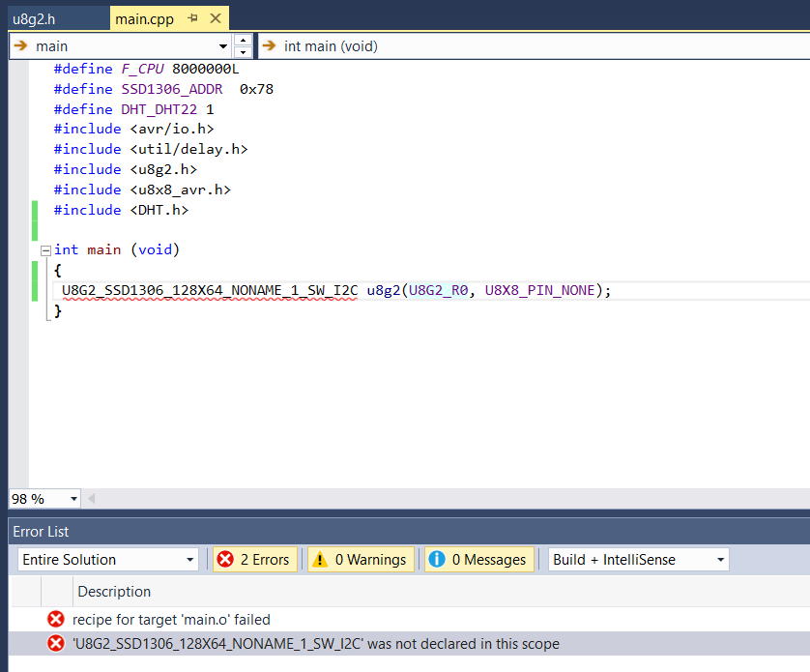Screen dimensions: 810x672
Task: Click the error icon next to 'recipe for target main.o failed'
Action: [55, 619]
